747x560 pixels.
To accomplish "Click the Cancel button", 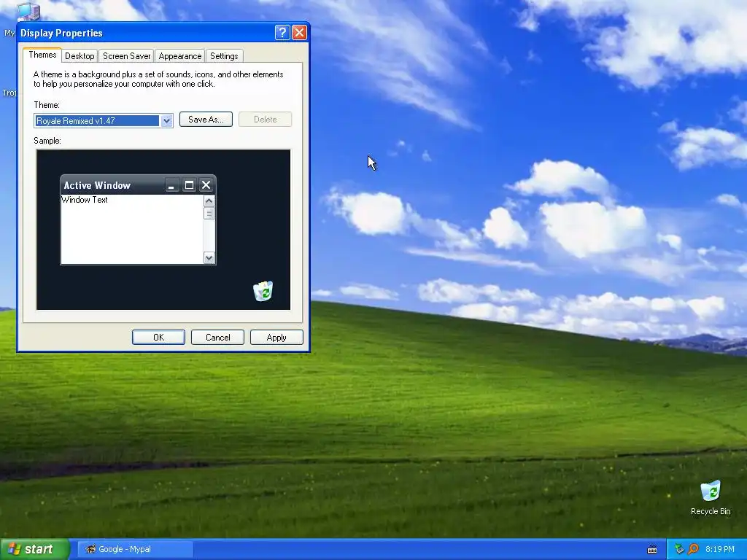I will (217, 337).
